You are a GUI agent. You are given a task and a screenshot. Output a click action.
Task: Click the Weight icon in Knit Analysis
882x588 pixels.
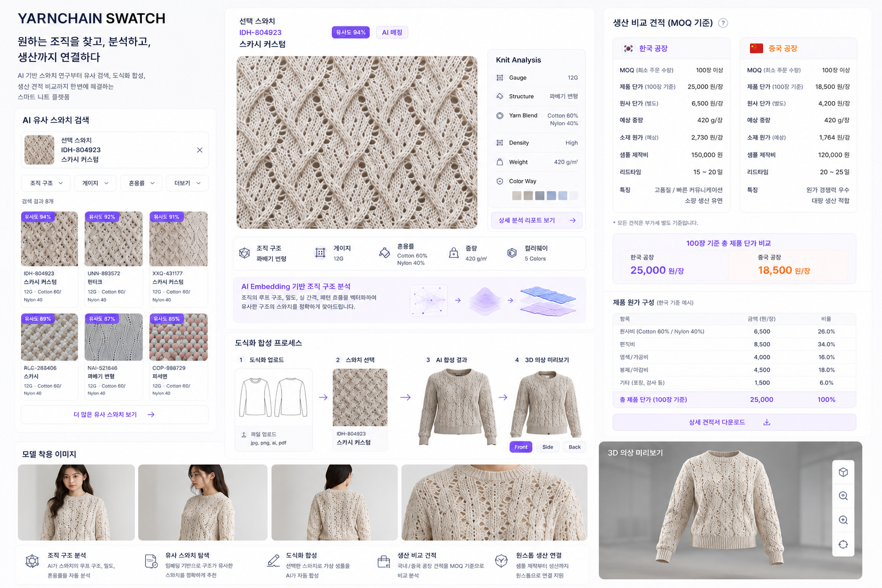pyautogui.click(x=500, y=162)
